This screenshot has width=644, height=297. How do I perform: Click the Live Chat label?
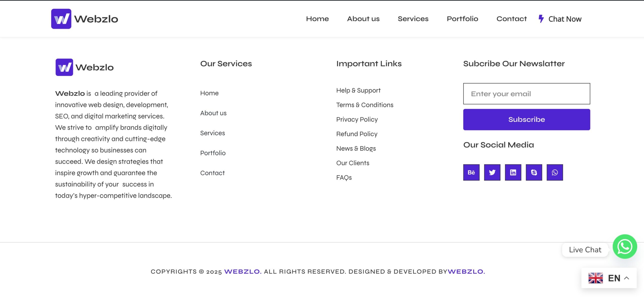coord(585,250)
